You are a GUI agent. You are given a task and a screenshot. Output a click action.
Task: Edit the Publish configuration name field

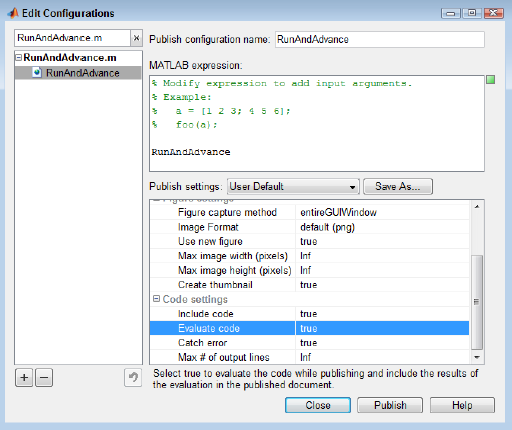pos(380,39)
